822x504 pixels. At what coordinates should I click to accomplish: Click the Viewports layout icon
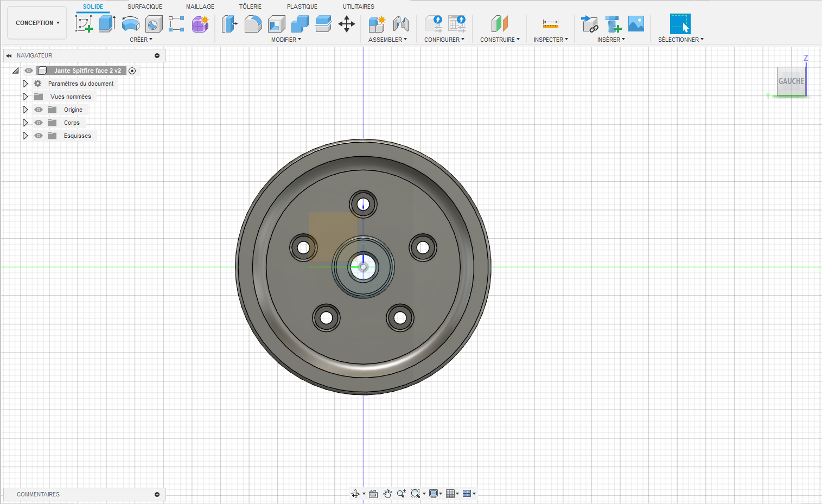[x=467, y=494]
